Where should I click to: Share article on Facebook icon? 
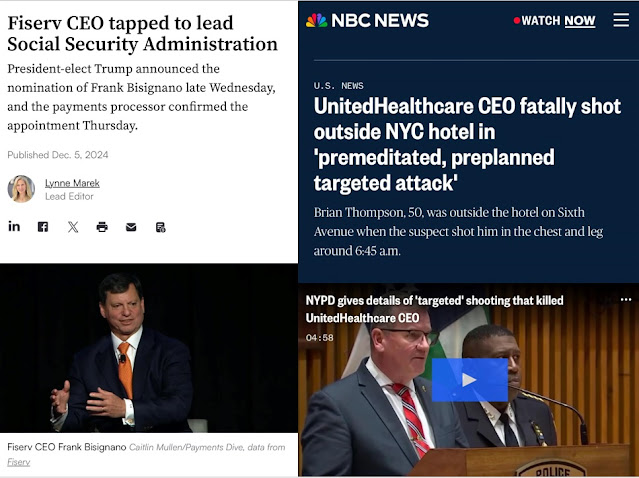(x=43, y=227)
